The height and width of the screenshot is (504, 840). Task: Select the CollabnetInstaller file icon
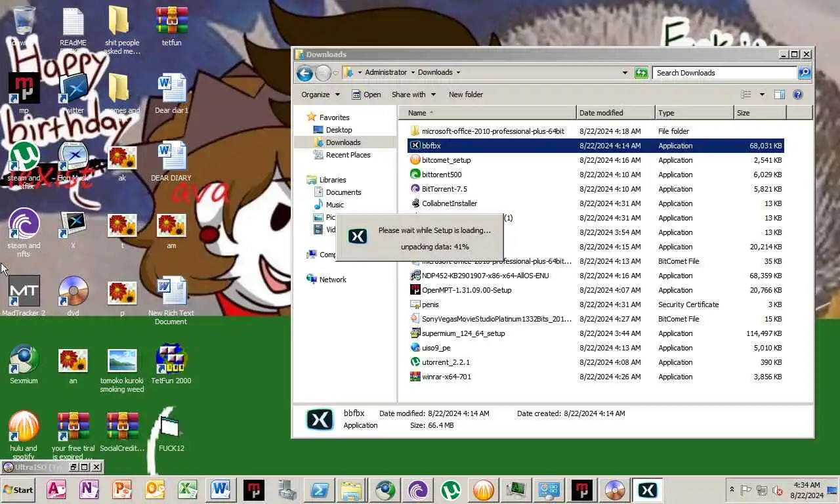[x=415, y=203]
